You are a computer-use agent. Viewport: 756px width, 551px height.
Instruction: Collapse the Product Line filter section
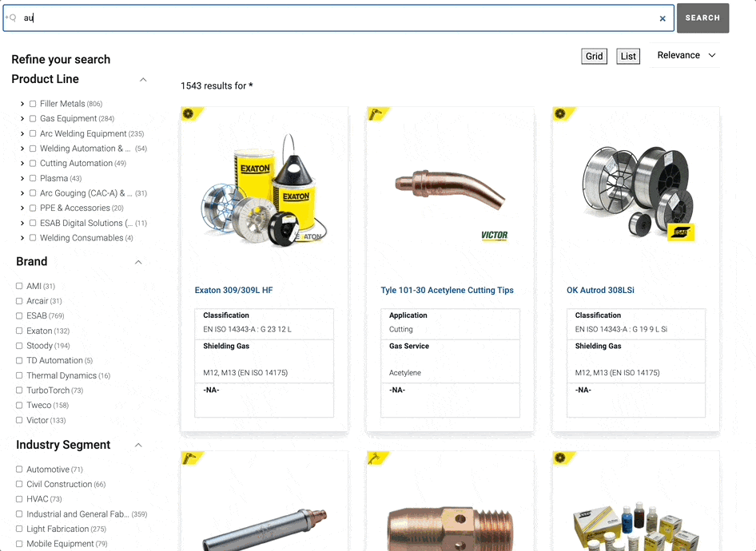pyautogui.click(x=143, y=80)
